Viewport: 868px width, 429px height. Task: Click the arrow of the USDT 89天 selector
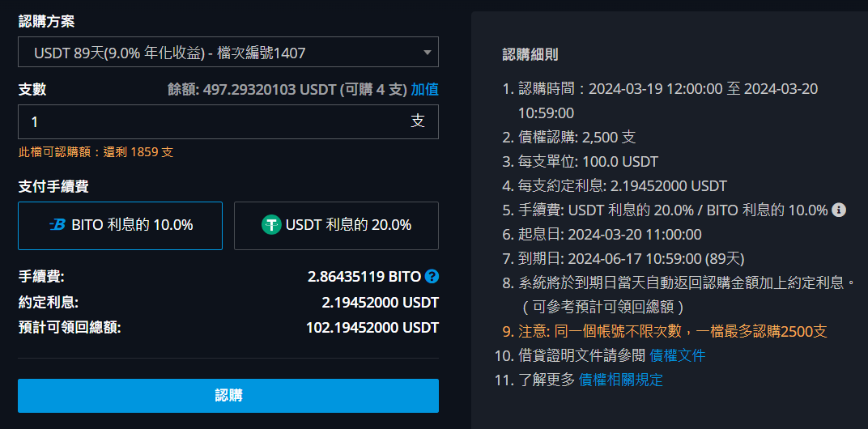coord(427,53)
